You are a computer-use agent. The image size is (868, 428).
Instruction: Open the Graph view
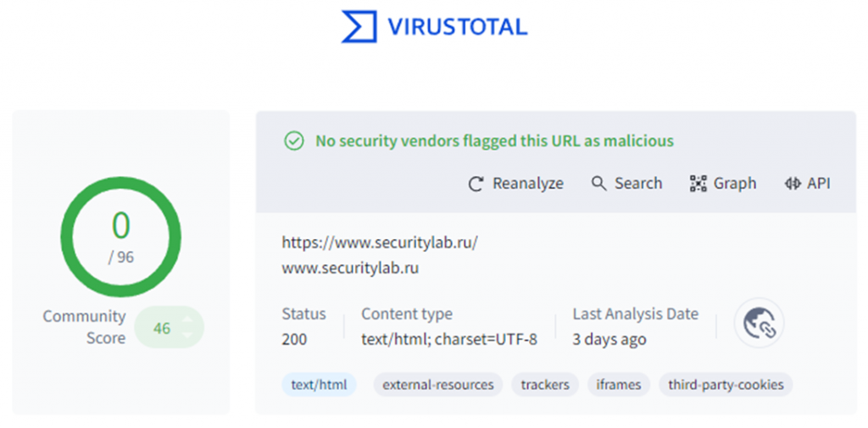pos(723,183)
